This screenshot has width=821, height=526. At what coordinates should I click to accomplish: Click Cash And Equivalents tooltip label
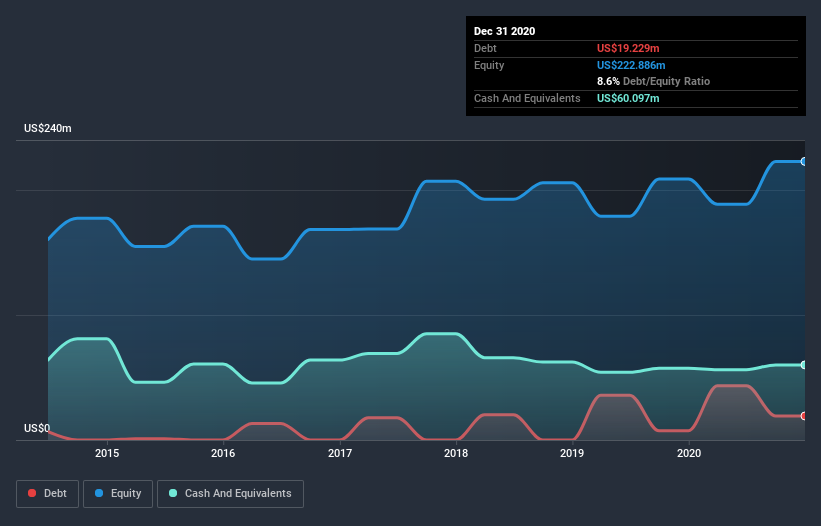(x=527, y=98)
